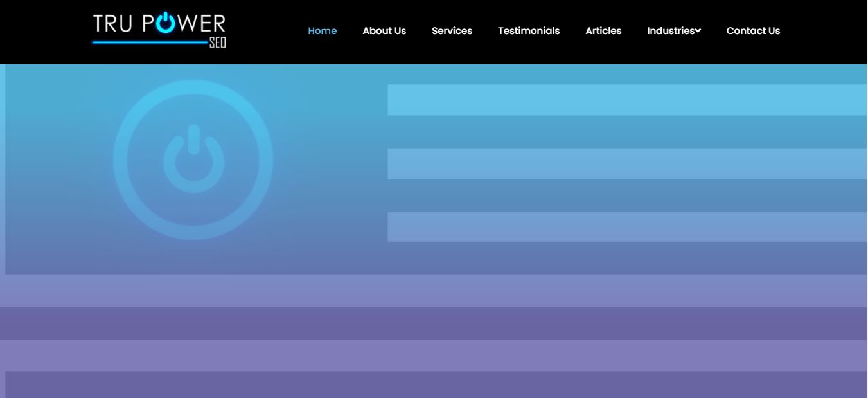Click the third placeholder content bar

pos(626,227)
